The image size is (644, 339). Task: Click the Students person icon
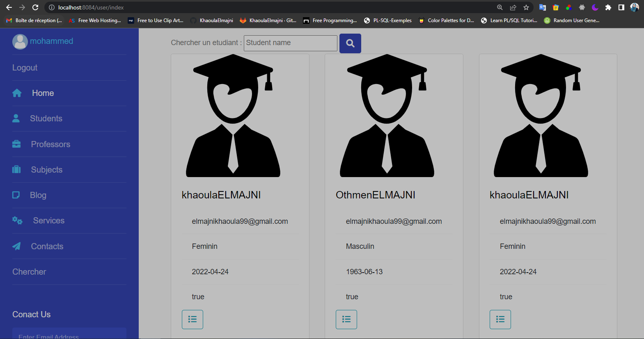(16, 118)
